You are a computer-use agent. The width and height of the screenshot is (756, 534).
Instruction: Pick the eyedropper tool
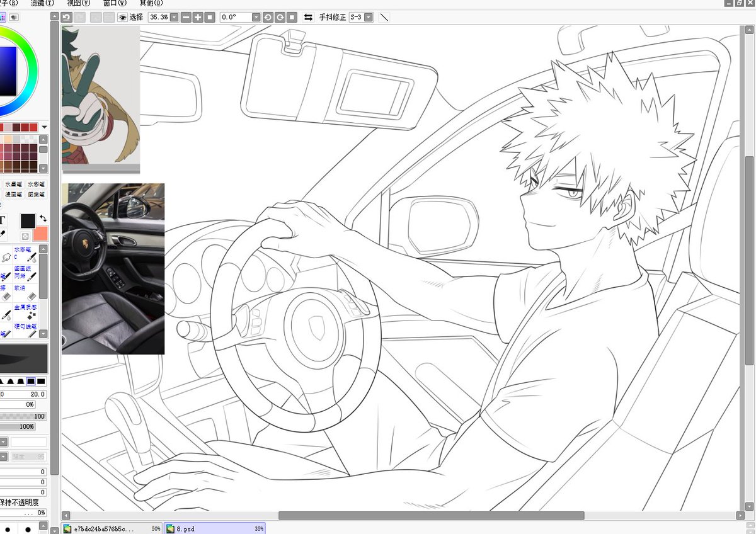pyautogui.click(x=3, y=234)
